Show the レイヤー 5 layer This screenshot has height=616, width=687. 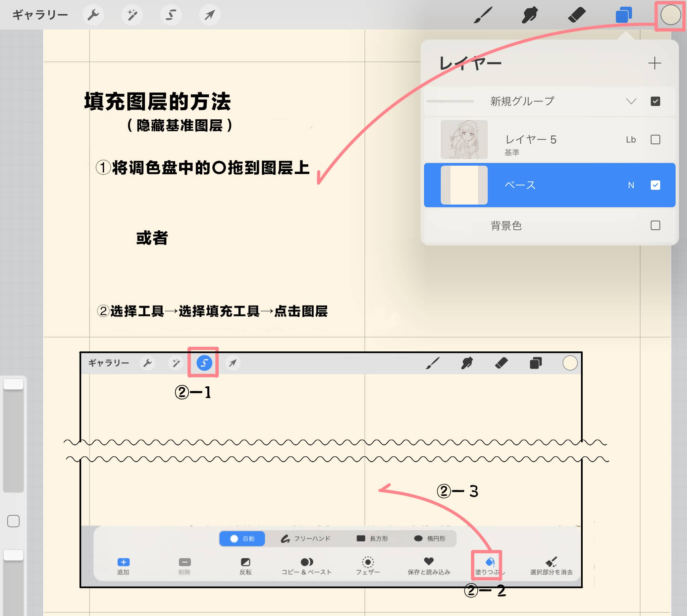(x=655, y=139)
